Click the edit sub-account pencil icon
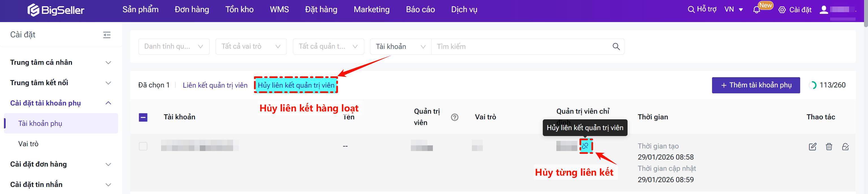 click(812, 147)
